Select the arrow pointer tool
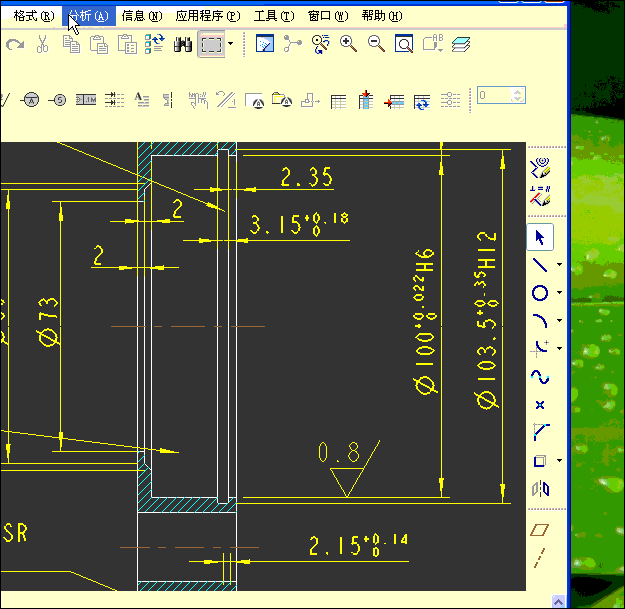 click(x=540, y=238)
